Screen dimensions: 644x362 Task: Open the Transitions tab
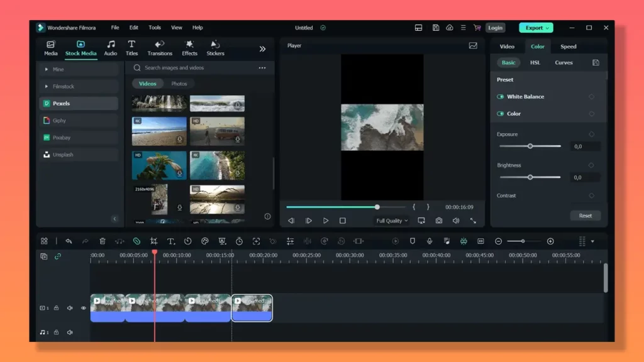pyautogui.click(x=160, y=48)
